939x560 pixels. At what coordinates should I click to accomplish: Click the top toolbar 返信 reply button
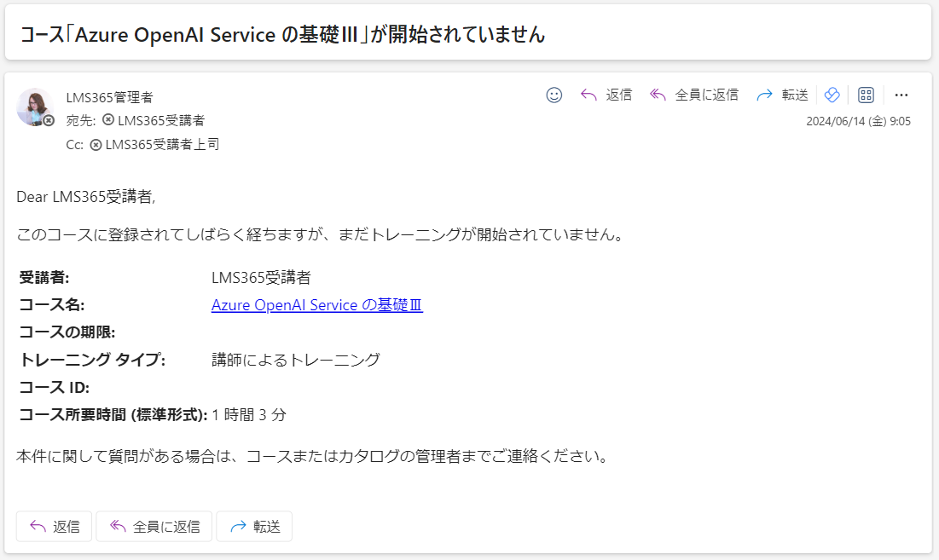point(606,95)
